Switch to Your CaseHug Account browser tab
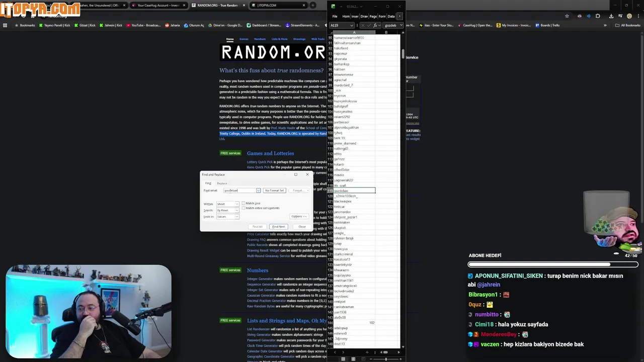644x362 pixels. [x=158, y=6]
